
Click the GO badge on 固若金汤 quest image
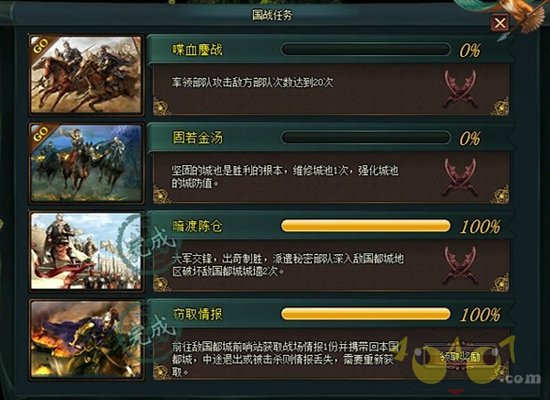pyautogui.click(x=41, y=134)
